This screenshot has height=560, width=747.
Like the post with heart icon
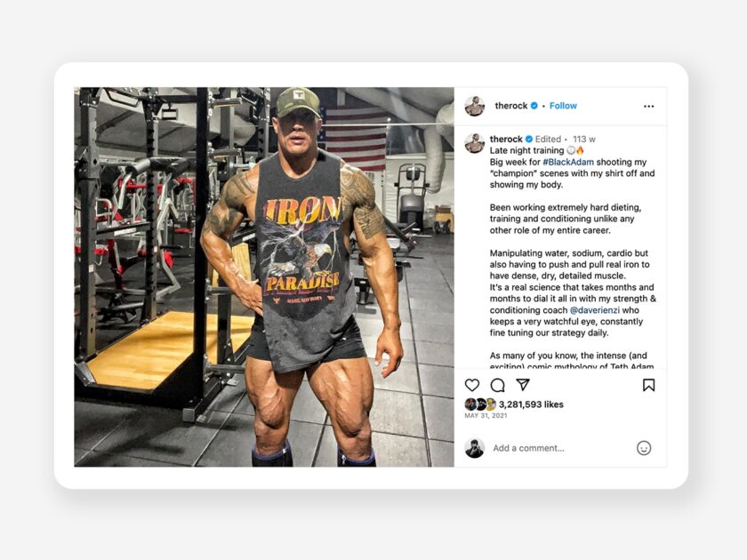pos(471,385)
